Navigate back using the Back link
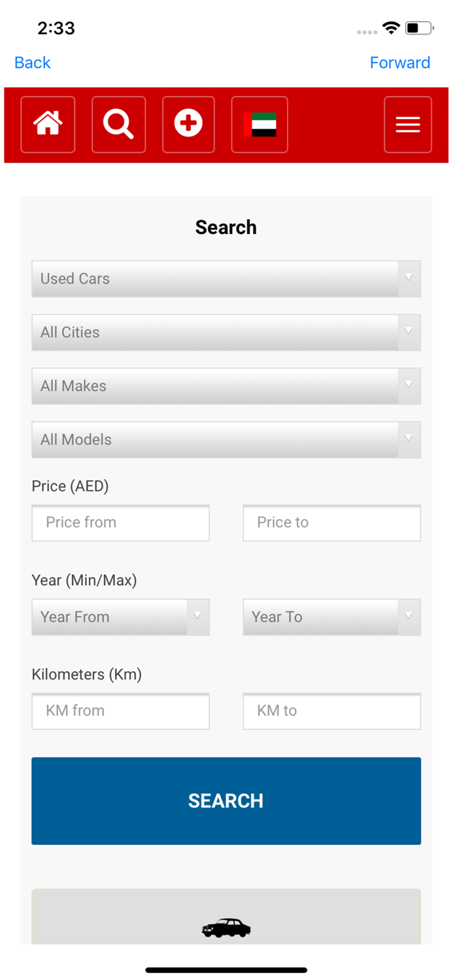The width and height of the screenshot is (453, 980). [x=31, y=62]
